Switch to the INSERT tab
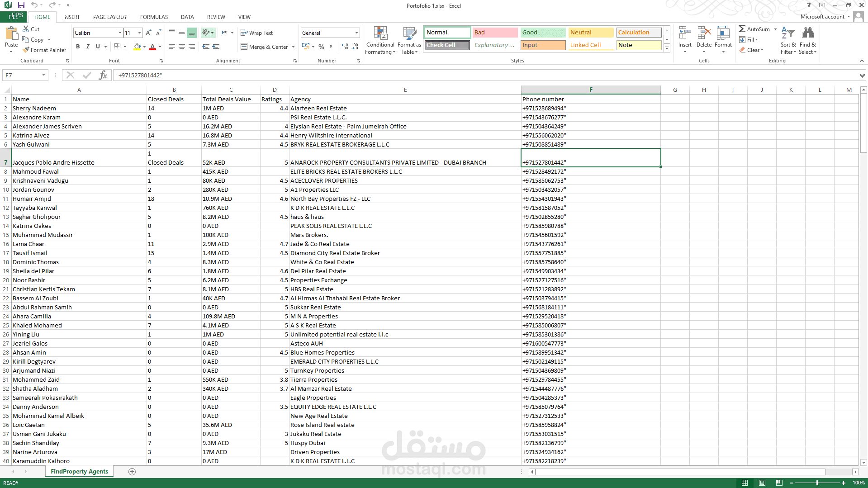This screenshot has height=488, width=868. click(x=71, y=17)
